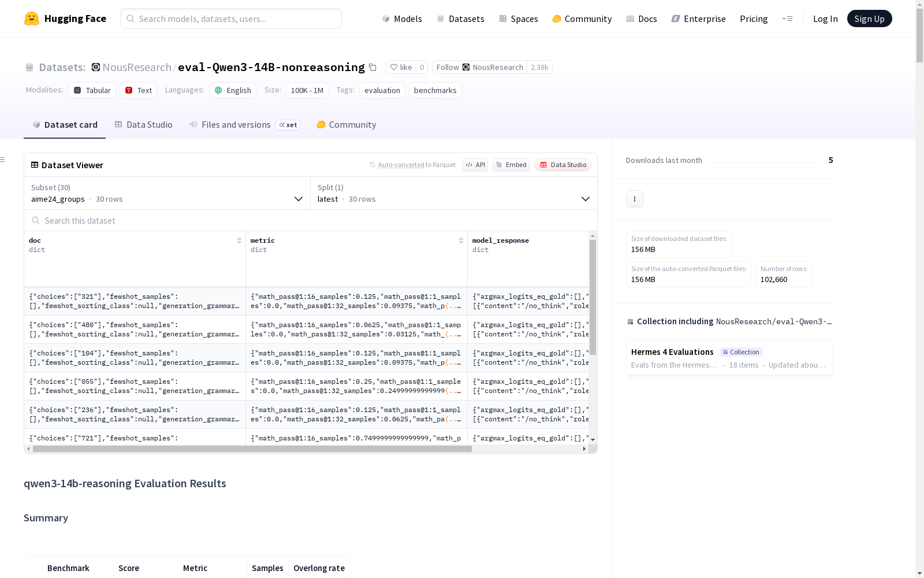The height and width of the screenshot is (578, 924).
Task: Open the more options three-dot button
Action: 635,199
